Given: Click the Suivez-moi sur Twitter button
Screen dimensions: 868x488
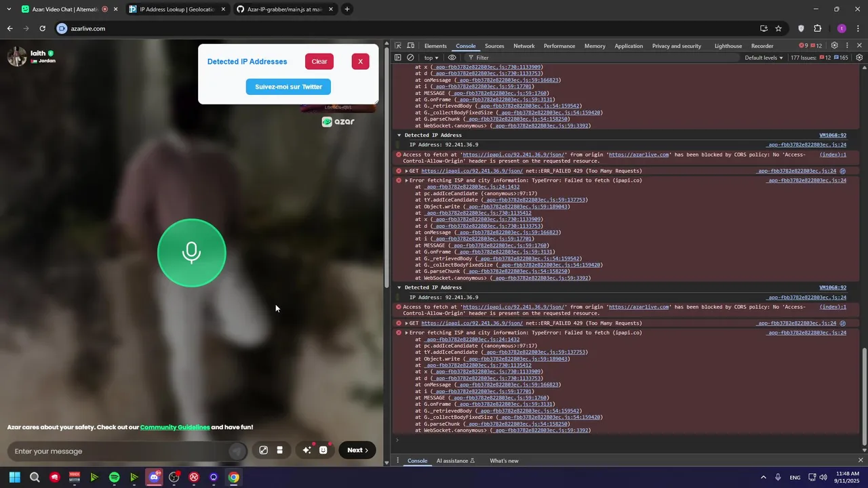Looking at the screenshot, I should pyautogui.click(x=288, y=87).
